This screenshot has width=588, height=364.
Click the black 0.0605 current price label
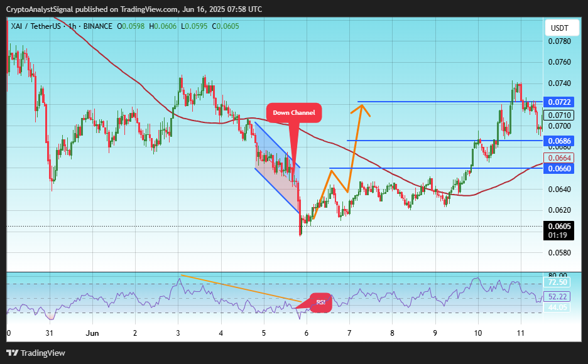559,226
